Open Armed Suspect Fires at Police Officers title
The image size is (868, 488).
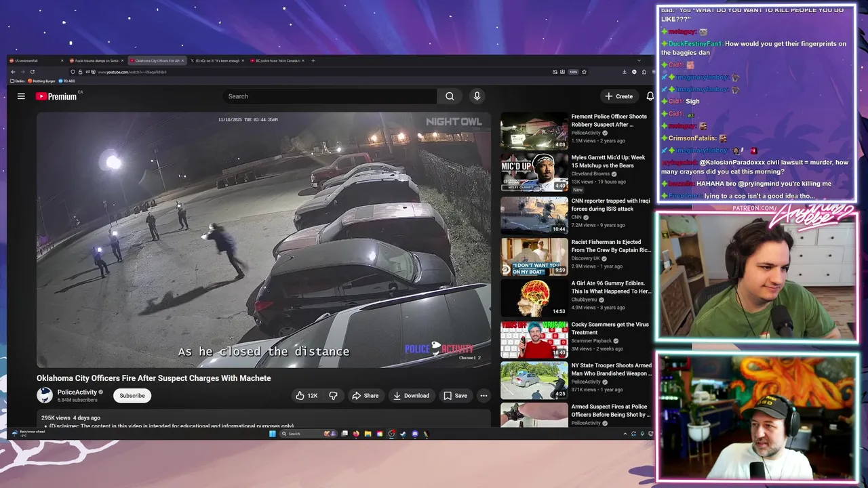(x=611, y=411)
